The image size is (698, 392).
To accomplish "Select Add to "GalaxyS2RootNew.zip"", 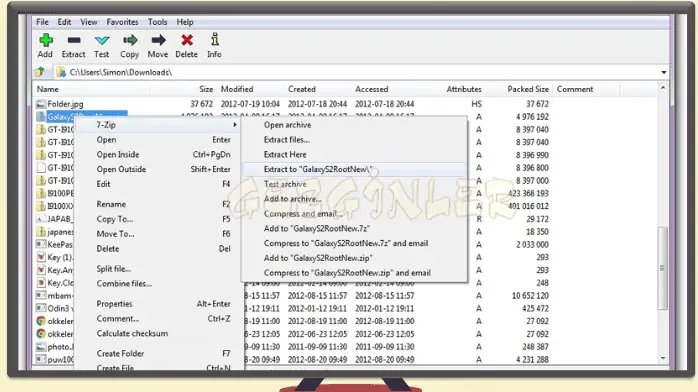I will coord(318,258).
